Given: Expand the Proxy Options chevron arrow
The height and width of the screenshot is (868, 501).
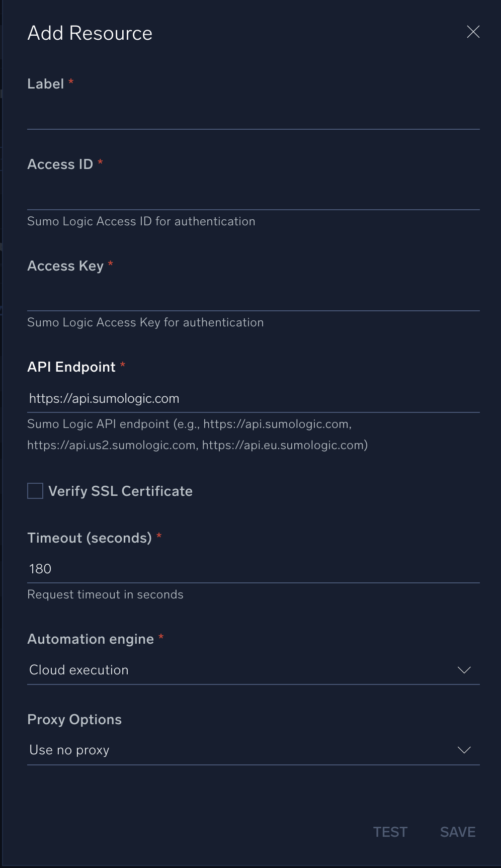Looking at the screenshot, I should click(x=464, y=750).
